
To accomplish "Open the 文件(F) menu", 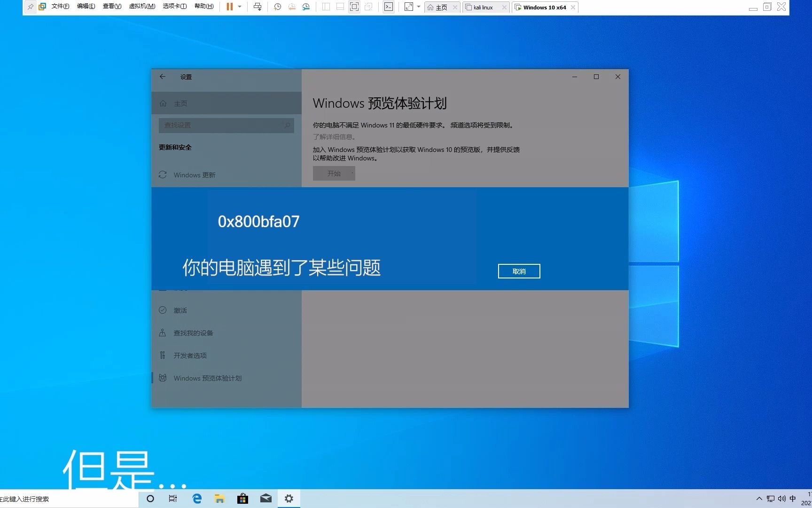I will pos(60,7).
